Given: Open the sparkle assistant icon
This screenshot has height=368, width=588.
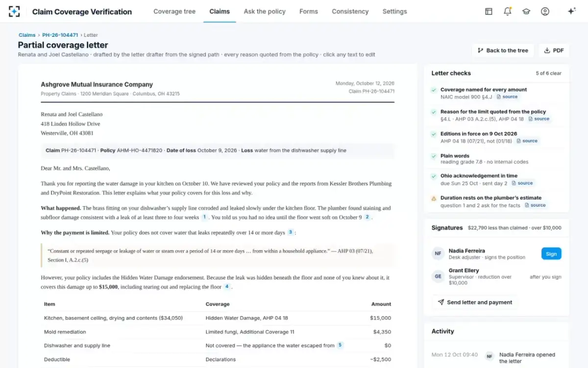Looking at the screenshot, I should [571, 11].
